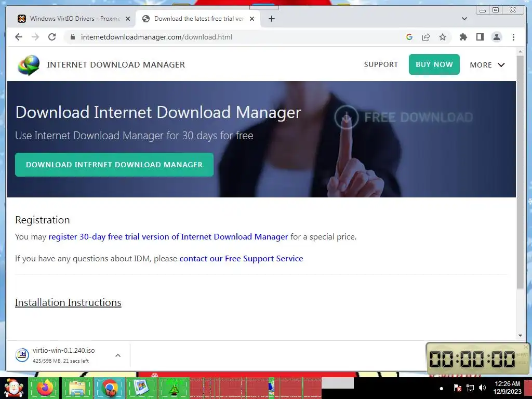Toggle the browser side panel
The height and width of the screenshot is (399, 532).
click(x=480, y=37)
